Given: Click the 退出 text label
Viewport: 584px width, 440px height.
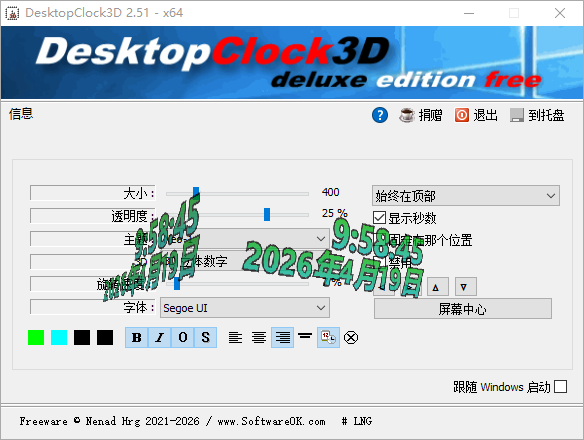Looking at the screenshot, I should (x=485, y=115).
